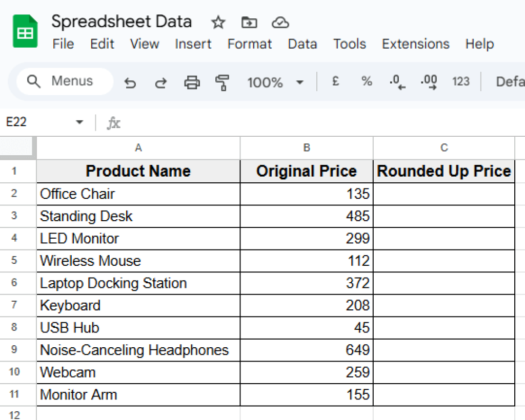Open the Extensions menu
Screen dimensions: 525x420
pos(415,44)
